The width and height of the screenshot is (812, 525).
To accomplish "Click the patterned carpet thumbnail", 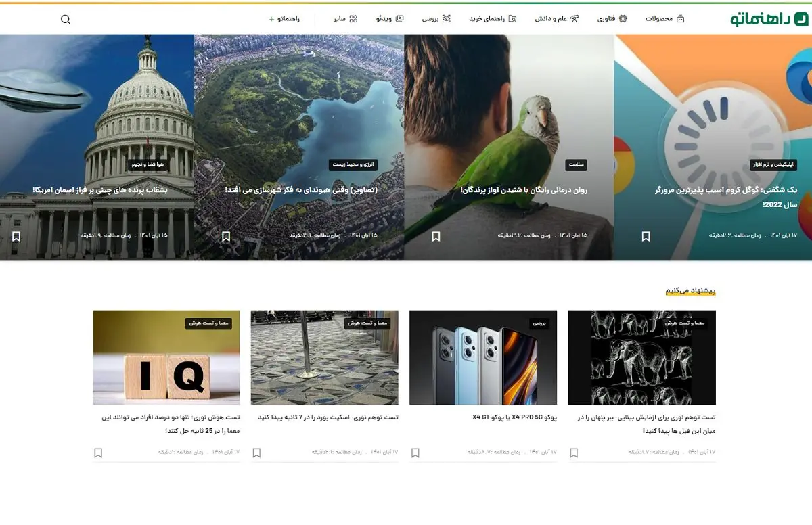I will point(325,357).
